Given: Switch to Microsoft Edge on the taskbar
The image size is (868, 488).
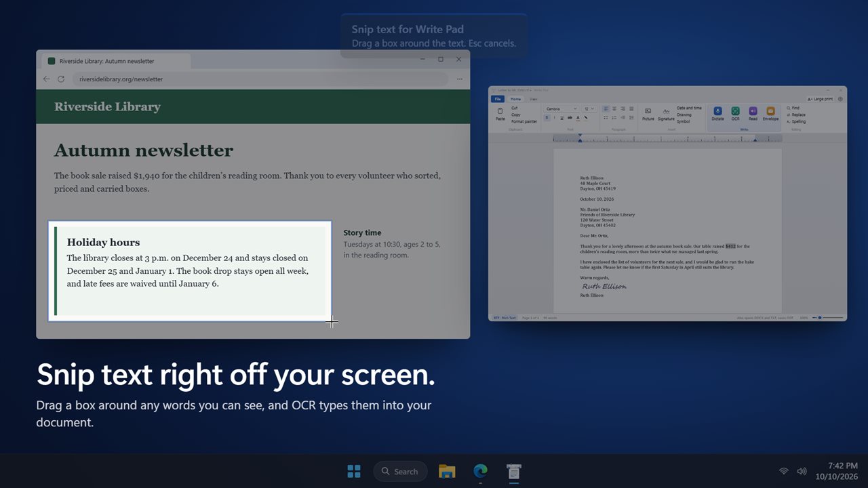Looking at the screenshot, I should pos(480,471).
